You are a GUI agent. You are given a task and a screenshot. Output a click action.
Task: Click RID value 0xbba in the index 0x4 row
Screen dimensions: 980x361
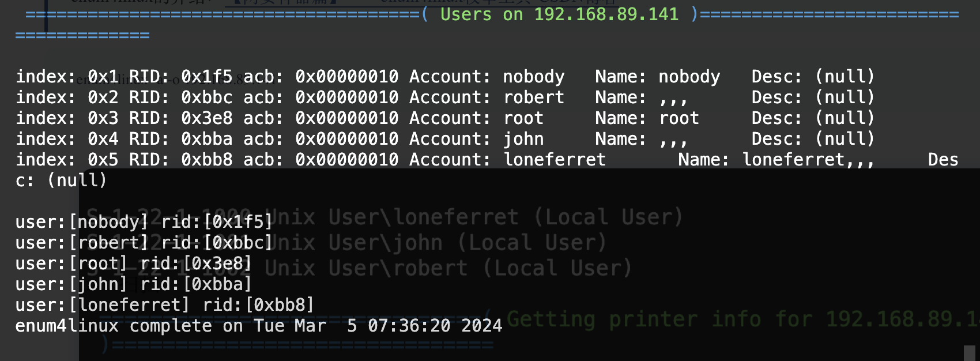(x=206, y=139)
